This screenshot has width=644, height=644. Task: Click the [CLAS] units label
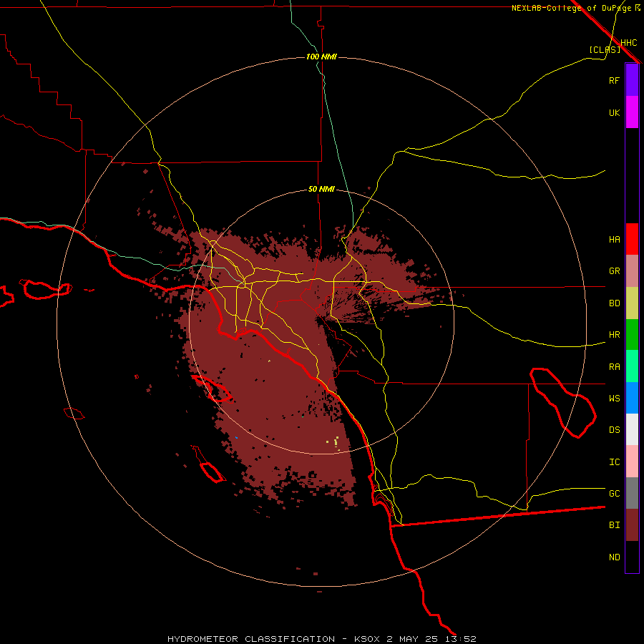(605, 49)
